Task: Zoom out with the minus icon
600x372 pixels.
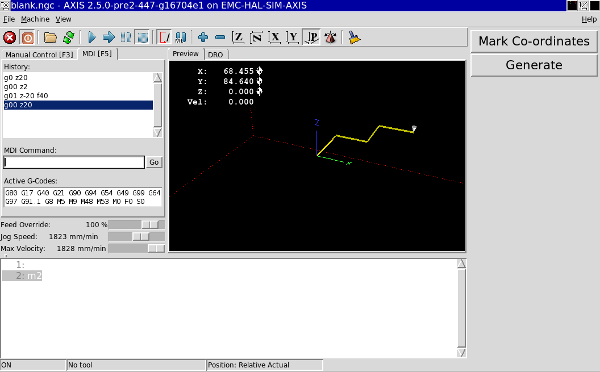Action: 220,38
